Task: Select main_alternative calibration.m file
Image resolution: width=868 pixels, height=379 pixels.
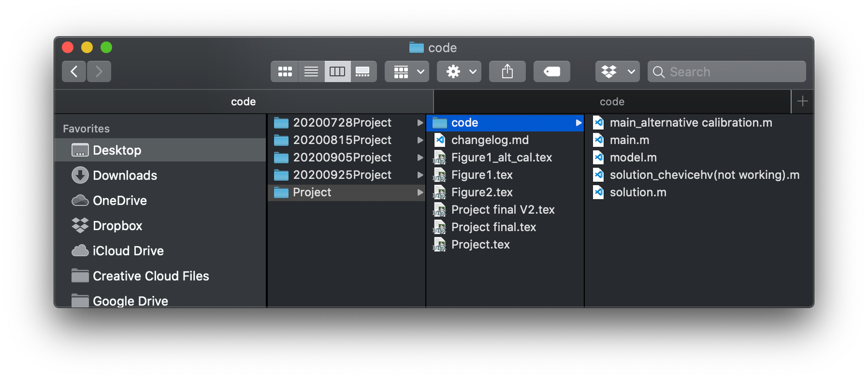Action: tap(699, 123)
